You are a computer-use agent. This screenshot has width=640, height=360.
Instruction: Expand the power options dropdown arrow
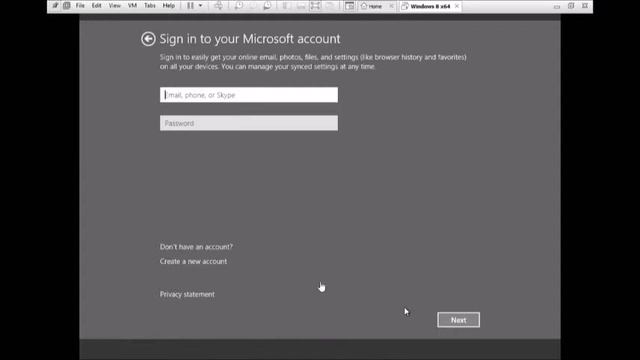[200, 6]
